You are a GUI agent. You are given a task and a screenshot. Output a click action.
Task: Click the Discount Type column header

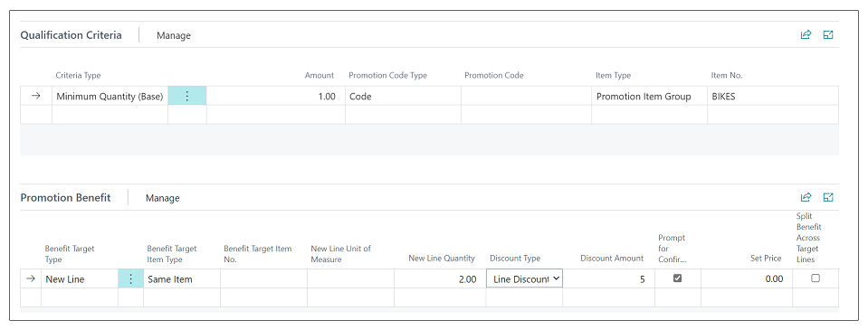(x=515, y=259)
